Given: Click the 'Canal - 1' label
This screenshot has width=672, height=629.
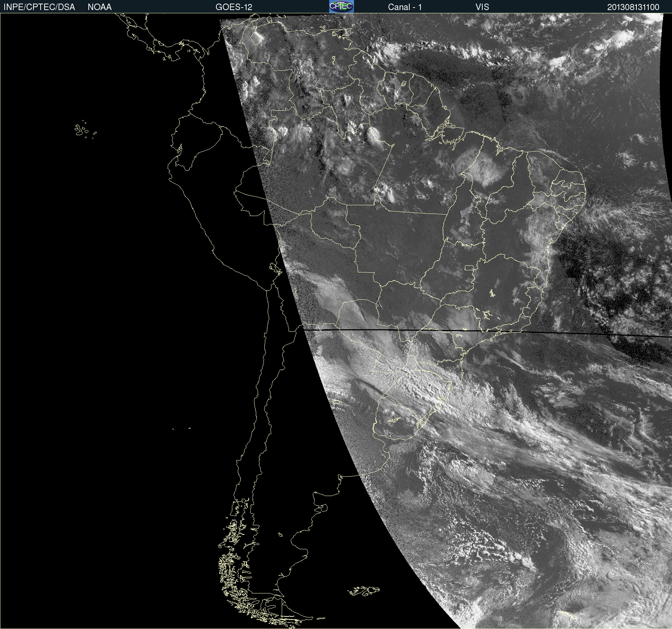Looking at the screenshot, I should (x=405, y=7).
